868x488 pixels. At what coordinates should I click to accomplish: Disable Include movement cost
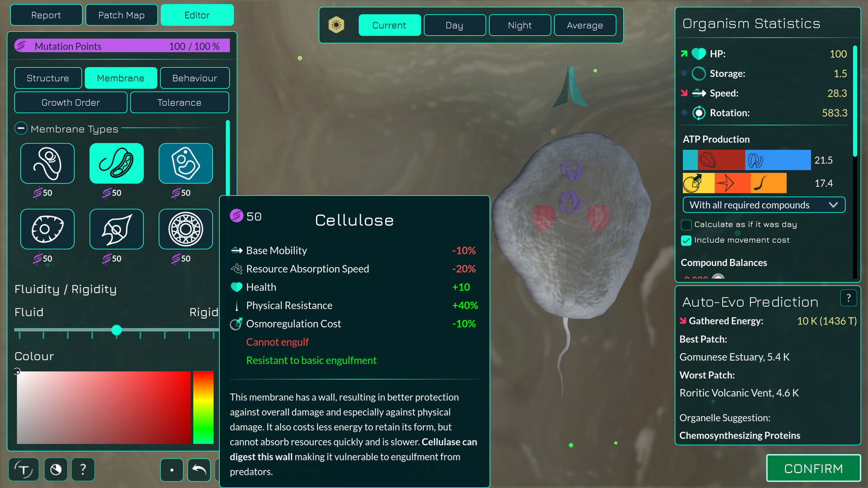(x=686, y=240)
